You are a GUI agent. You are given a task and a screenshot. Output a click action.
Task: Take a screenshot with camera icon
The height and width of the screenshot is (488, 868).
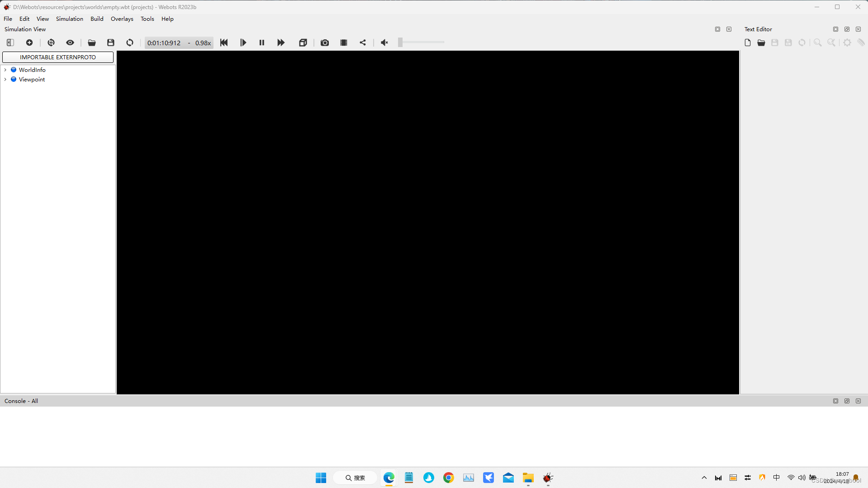point(325,43)
